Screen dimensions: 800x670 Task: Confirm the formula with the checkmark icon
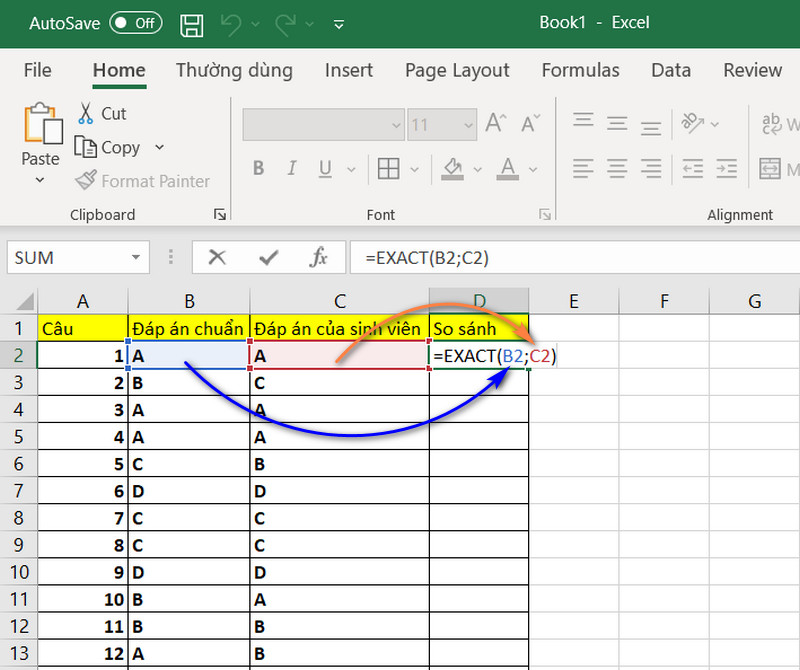[x=270, y=257]
